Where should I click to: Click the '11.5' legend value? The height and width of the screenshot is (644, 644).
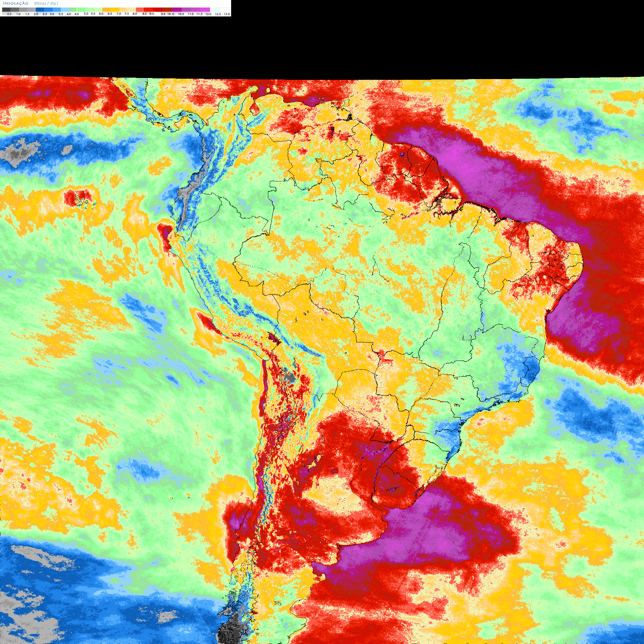(x=200, y=14)
